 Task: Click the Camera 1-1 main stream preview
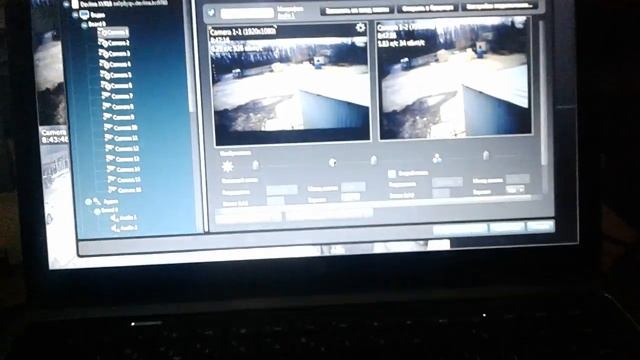[291, 85]
